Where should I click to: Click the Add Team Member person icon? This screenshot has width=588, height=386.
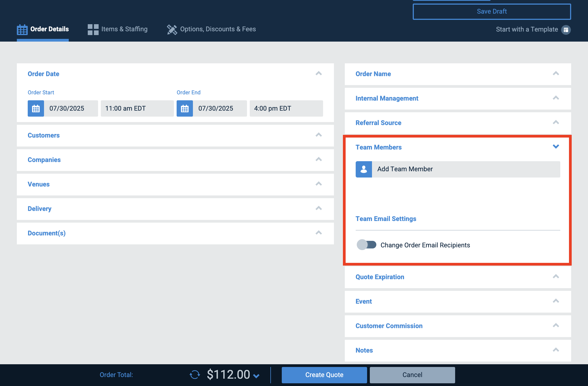pyautogui.click(x=364, y=169)
